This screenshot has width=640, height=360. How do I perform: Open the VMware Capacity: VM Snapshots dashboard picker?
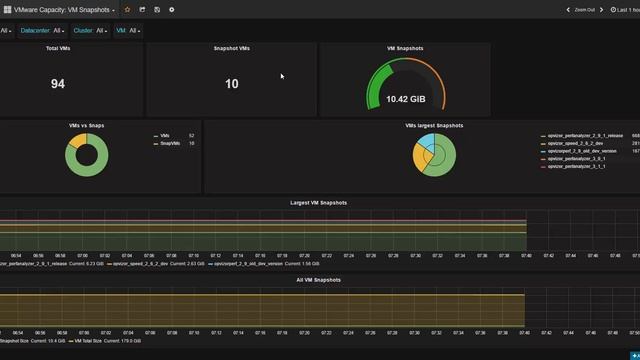click(64, 10)
